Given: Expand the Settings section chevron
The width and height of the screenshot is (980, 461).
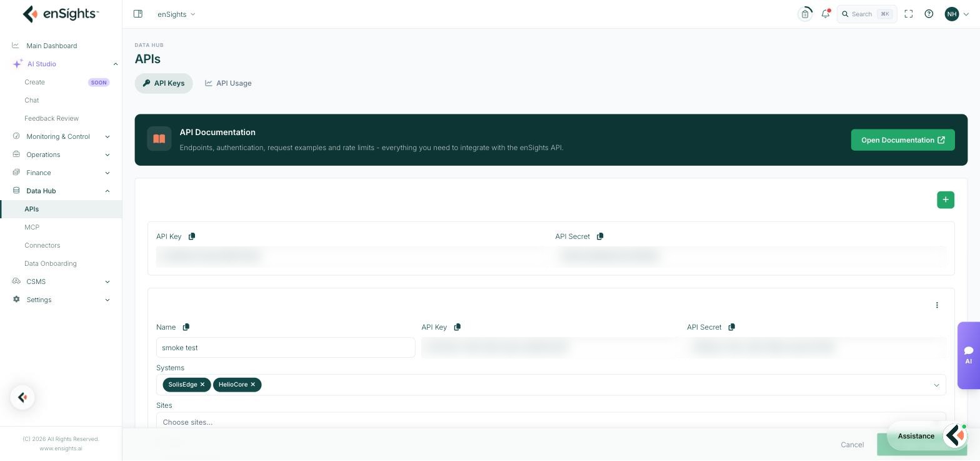Looking at the screenshot, I should (107, 300).
